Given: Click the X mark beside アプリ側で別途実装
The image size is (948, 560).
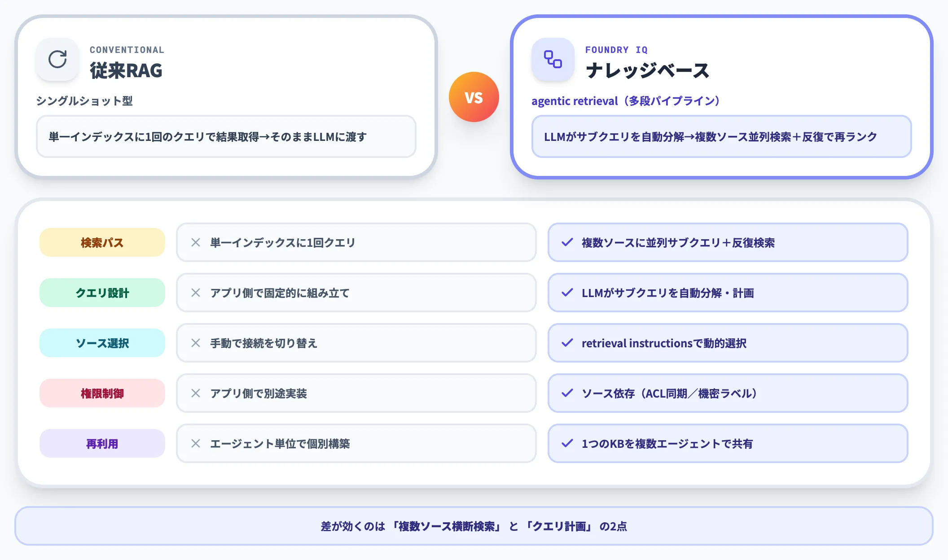Looking at the screenshot, I should coord(195,393).
